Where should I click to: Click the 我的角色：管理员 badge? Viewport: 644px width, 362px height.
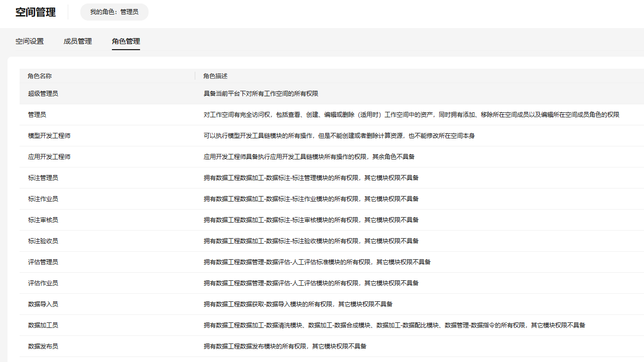(x=114, y=12)
